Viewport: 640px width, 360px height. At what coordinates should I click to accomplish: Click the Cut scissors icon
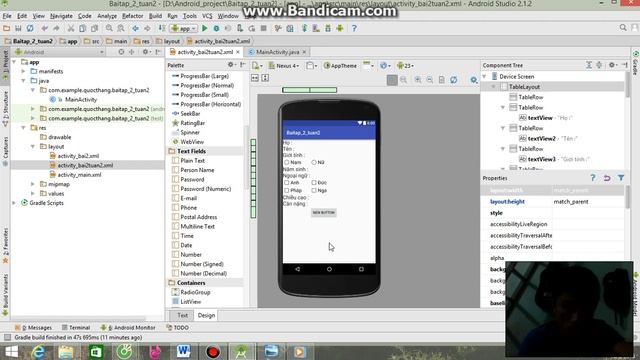pos(71,28)
